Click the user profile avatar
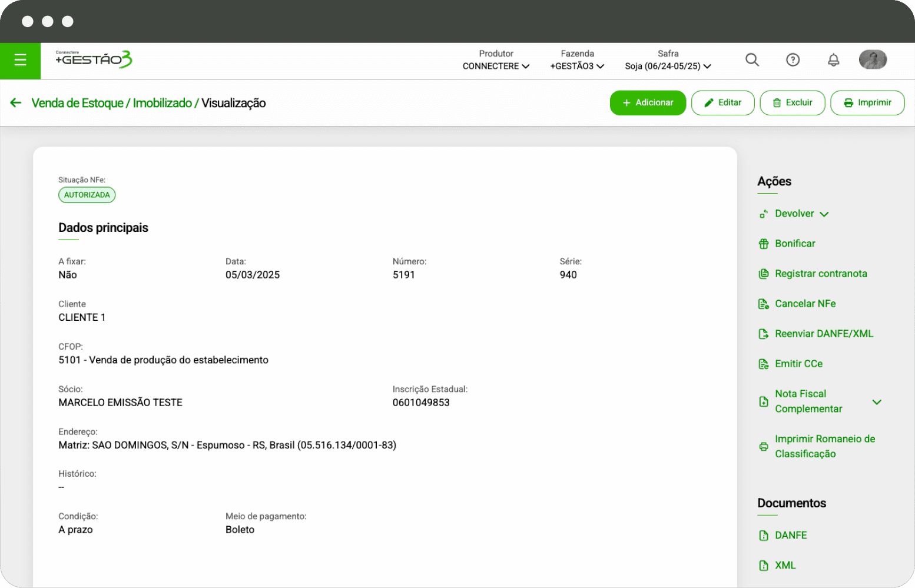915x588 pixels. [873, 60]
